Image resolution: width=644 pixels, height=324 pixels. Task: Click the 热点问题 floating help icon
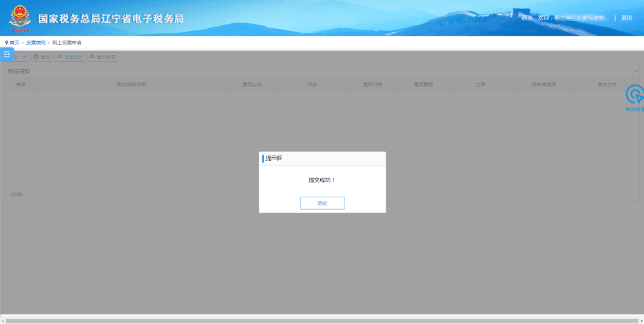click(x=635, y=96)
